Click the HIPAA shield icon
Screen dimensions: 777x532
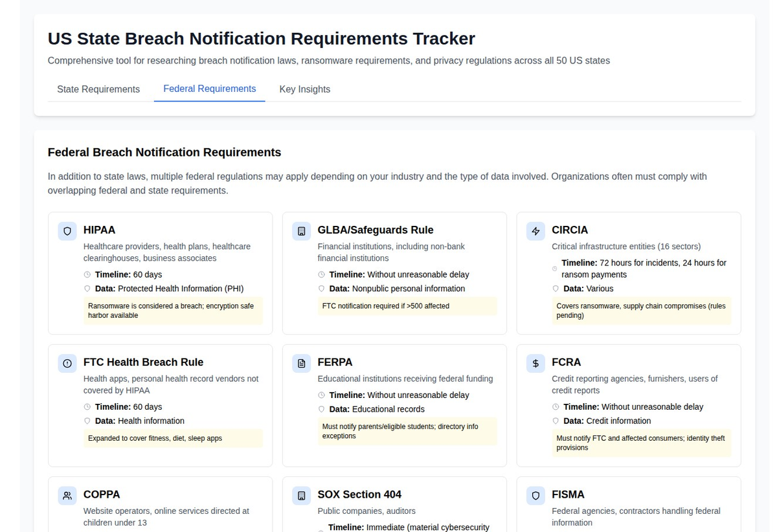tap(67, 230)
